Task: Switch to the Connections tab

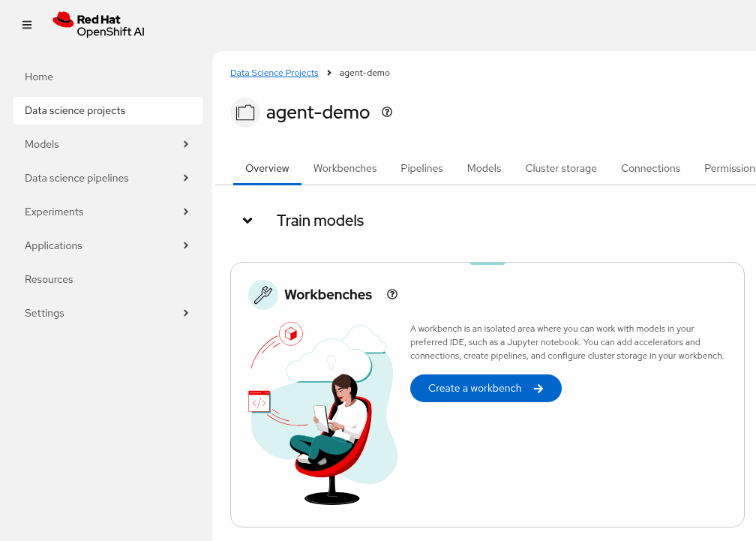Action: 650,168
